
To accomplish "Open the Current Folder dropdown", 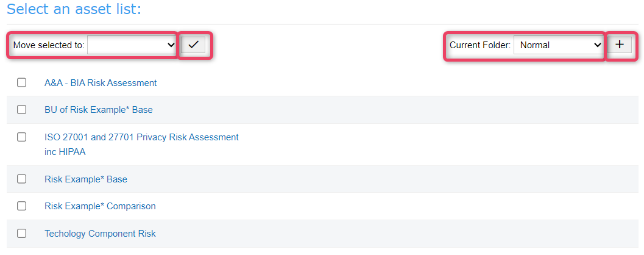I will pyautogui.click(x=558, y=45).
